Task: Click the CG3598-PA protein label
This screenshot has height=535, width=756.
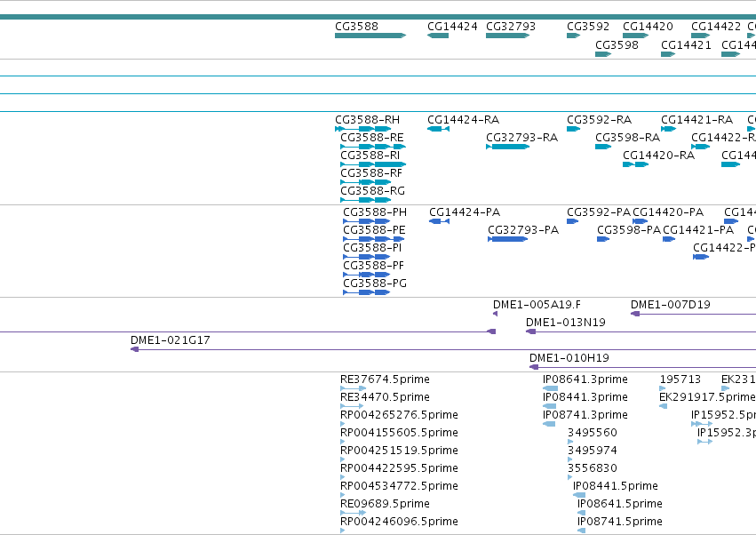Action: point(629,230)
